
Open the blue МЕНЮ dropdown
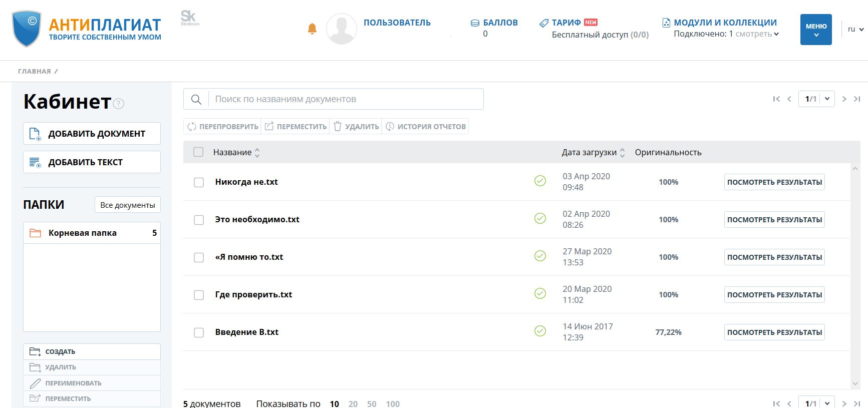(x=816, y=30)
